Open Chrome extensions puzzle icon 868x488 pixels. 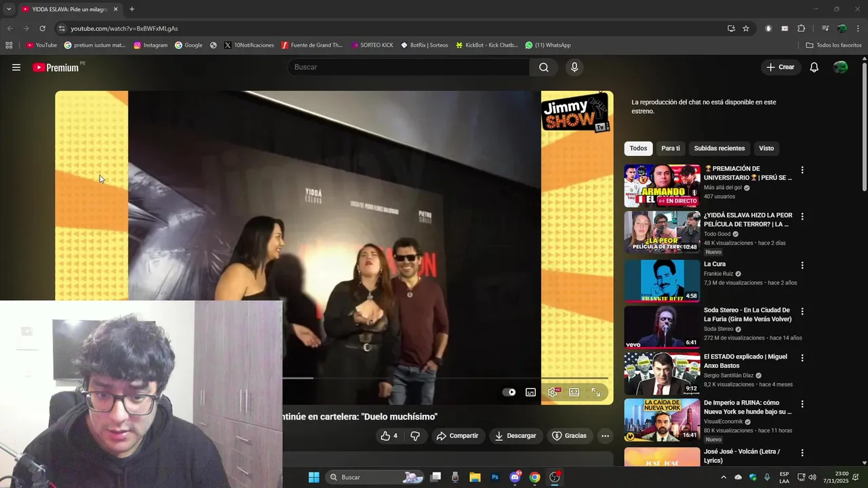click(x=801, y=28)
